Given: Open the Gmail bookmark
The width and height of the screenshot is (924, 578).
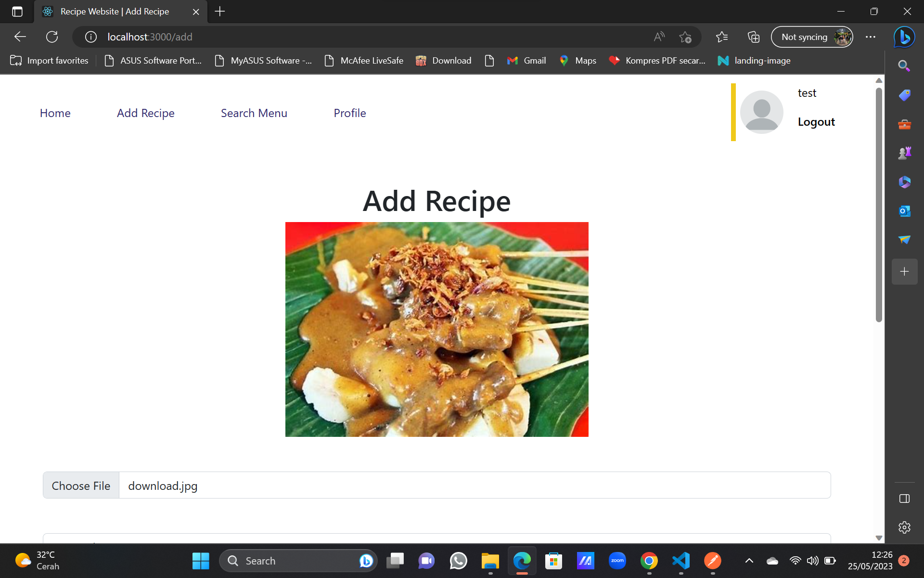Looking at the screenshot, I should click(x=526, y=60).
